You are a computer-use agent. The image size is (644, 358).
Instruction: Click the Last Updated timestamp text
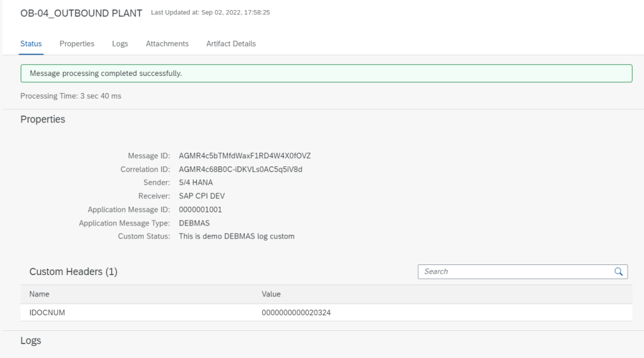(x=210, y=13)
